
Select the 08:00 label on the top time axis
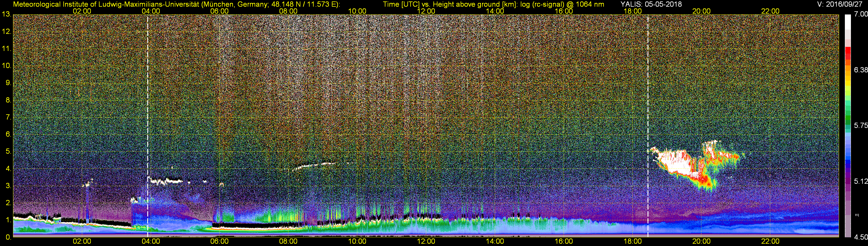click(x=288, y=11)
